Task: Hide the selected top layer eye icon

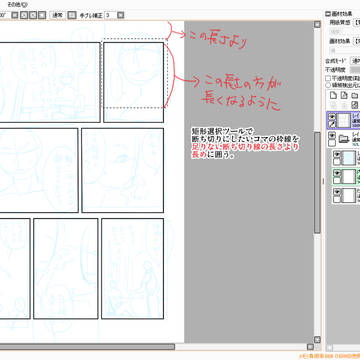Action: point(332,116)
